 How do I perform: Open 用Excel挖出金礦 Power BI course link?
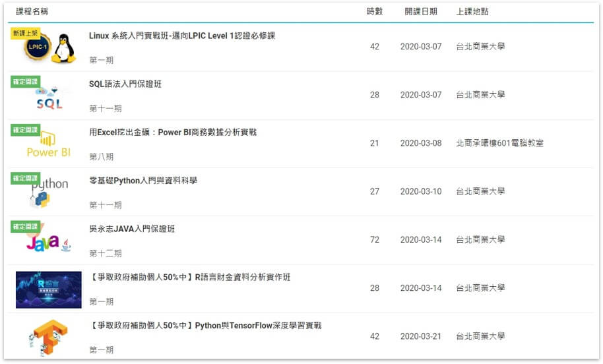(x=173, y=132)
